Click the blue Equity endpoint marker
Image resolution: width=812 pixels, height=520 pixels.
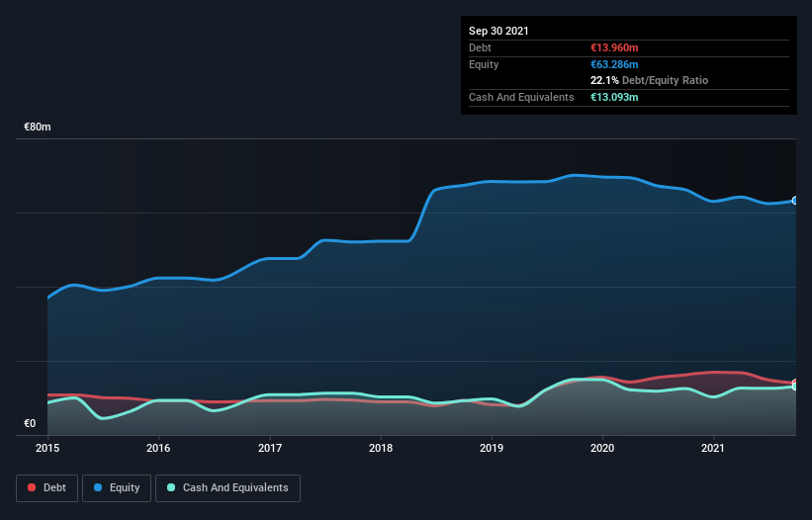[x=794, y=201]
